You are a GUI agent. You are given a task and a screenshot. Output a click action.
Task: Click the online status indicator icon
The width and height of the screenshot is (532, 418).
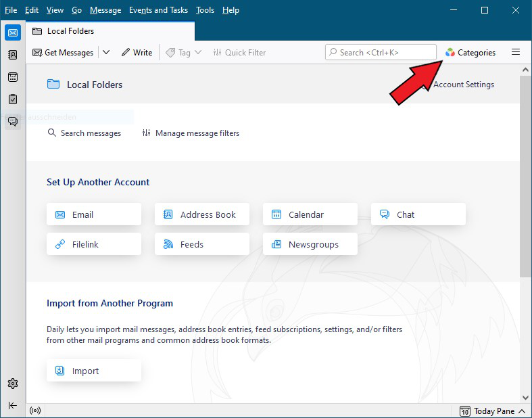tap(35, 411)
